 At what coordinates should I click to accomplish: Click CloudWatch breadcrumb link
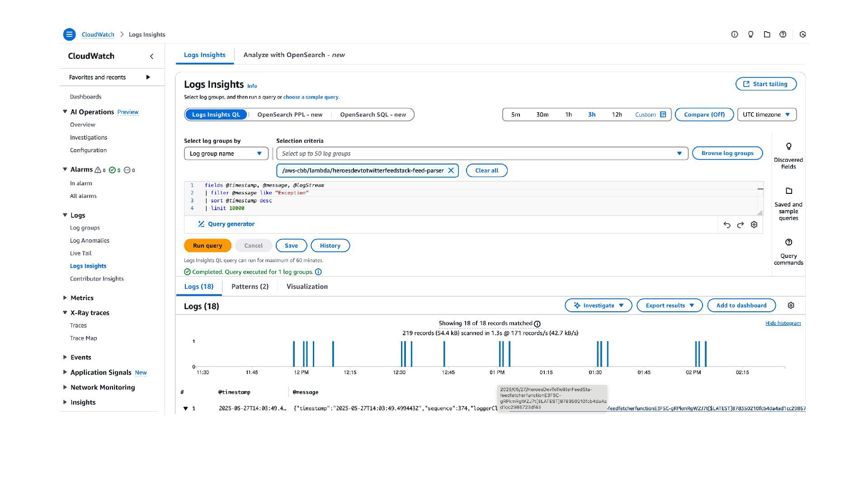click(x=98, y=34)
